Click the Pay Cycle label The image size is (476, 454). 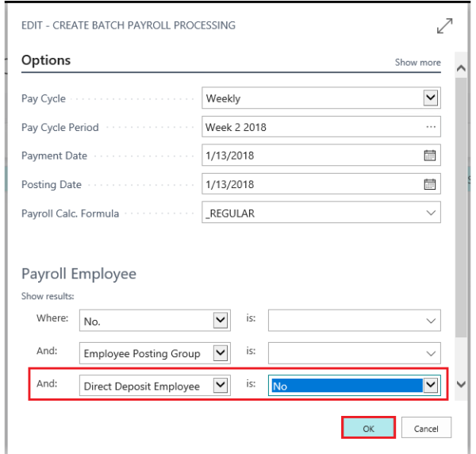click(44, 98)
